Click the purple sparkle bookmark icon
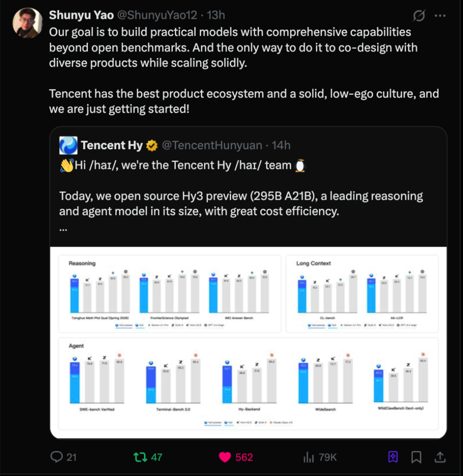The width and height of the screenshot is (463, 476). pyautogui.click(x=393, y=457)
